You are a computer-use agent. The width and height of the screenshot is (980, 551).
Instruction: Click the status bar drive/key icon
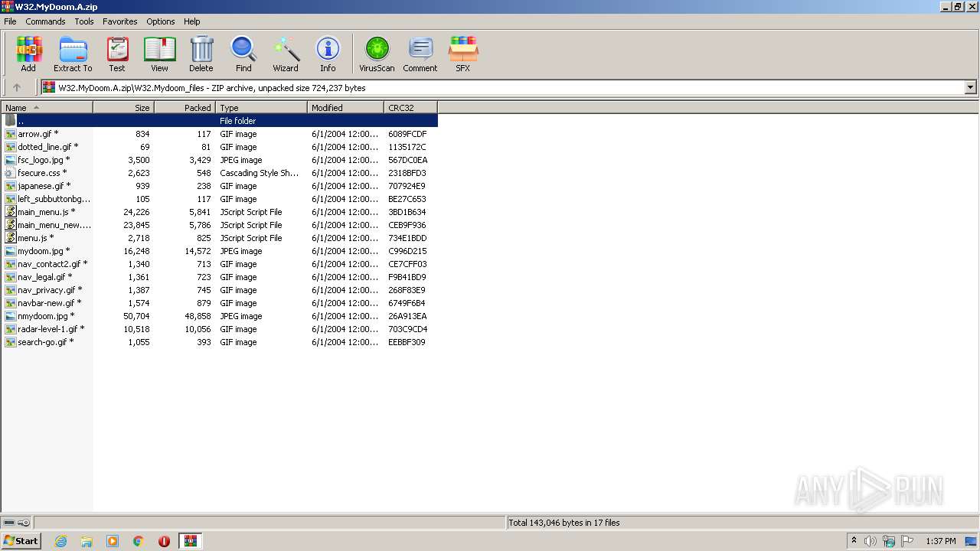(x=17, y=523)
